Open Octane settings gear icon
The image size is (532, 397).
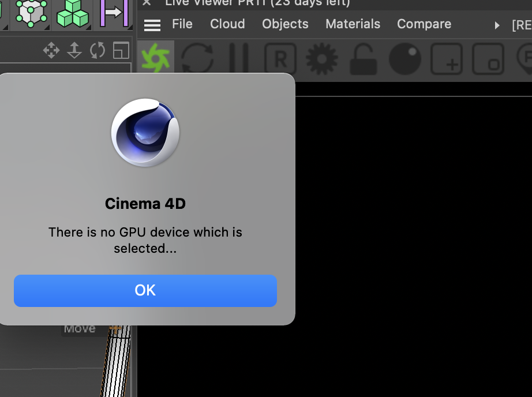click(x=321, y=59)
